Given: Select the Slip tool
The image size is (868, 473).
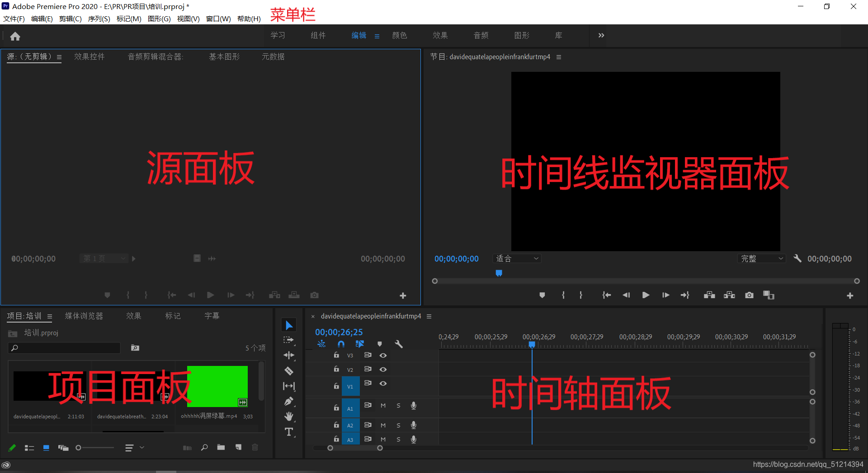Looking at the screenshot, I should [289, 386].
